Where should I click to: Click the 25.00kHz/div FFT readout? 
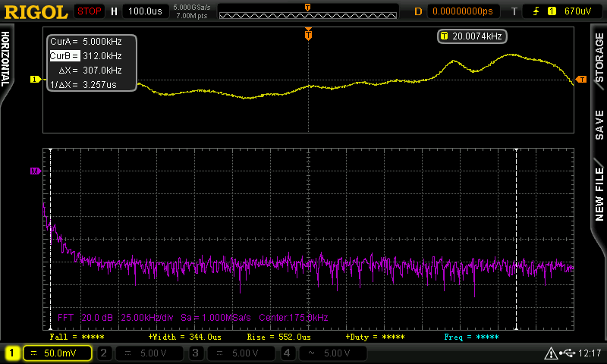pyautogui.click(x=147, y=318)
